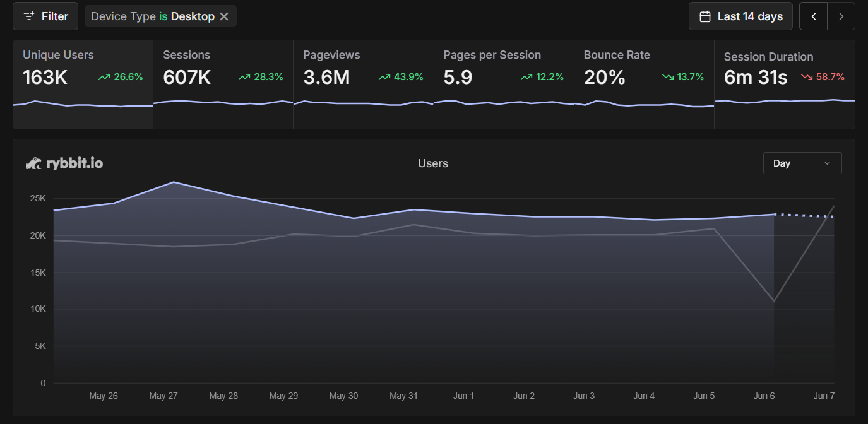Go to the previous date range

[814, 16]
